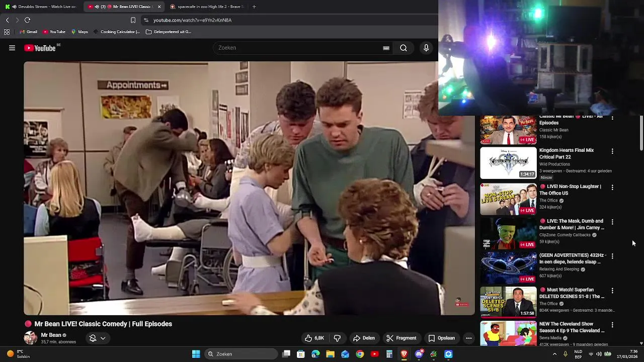Screen dimensions: 644x362
Task: Open the Geïmporteerd uit G... bookmarks folder
Action: point(169,32)
